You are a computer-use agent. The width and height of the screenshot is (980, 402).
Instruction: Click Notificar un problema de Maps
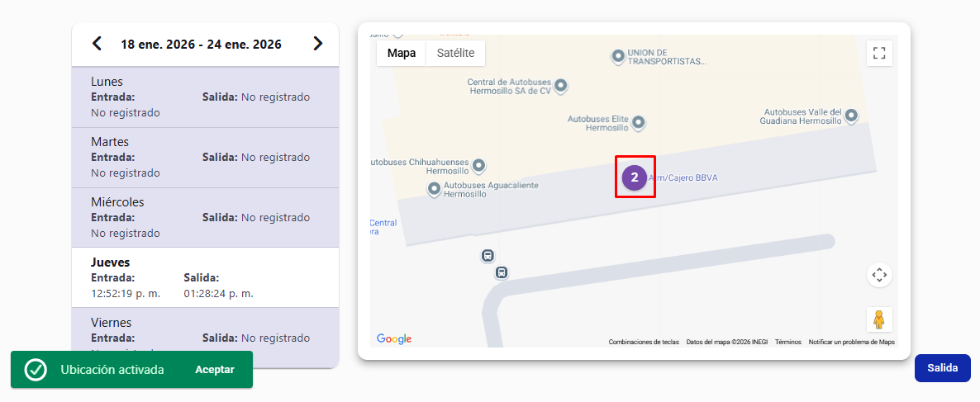(x=851, y=342)
